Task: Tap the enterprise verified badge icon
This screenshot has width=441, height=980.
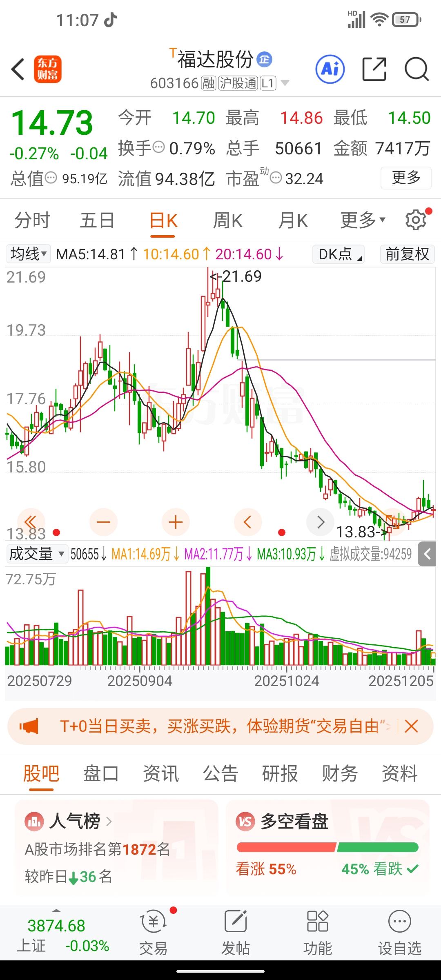Action: tap(265, 60)
